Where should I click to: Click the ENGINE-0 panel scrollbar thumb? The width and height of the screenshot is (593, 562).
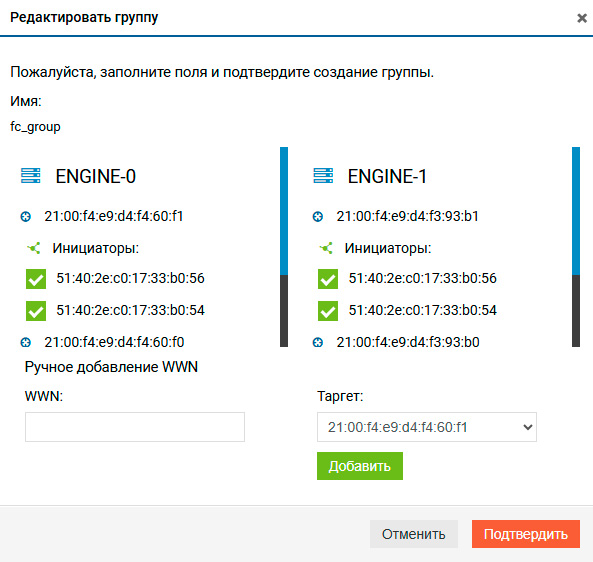tap(284, 211)
